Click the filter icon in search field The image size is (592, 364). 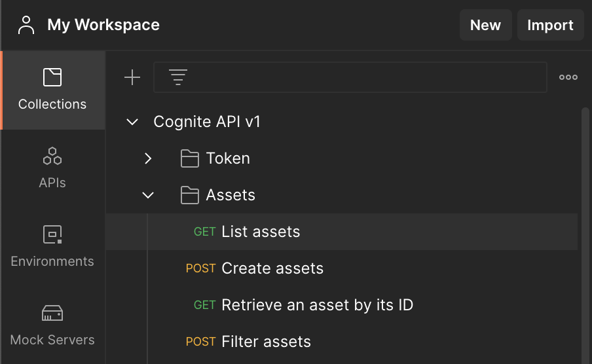pos(178,77)
